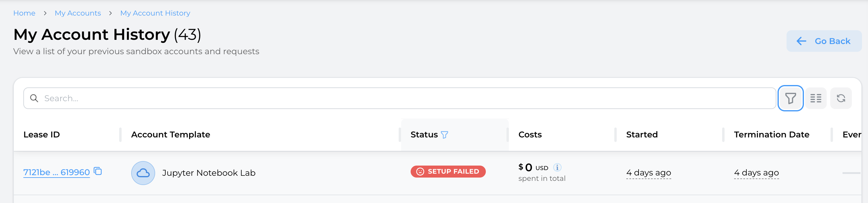Image resolution: width=868 pixels, height=203 pixels.
Task: Click the magnifier icon in search bar
Action: tap(34, 98)
